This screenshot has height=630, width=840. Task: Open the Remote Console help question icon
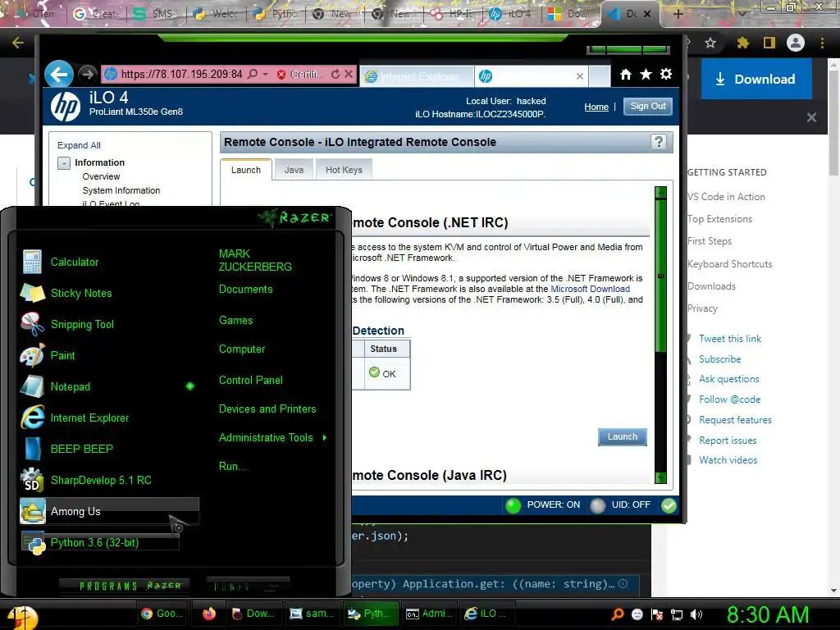[x=659, y=142]
